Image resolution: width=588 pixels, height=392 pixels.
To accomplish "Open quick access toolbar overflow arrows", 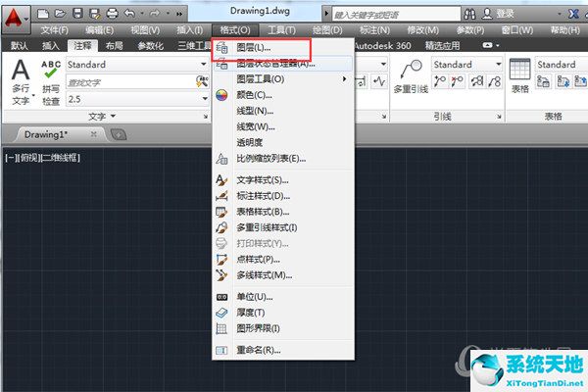I will point(179,15).
